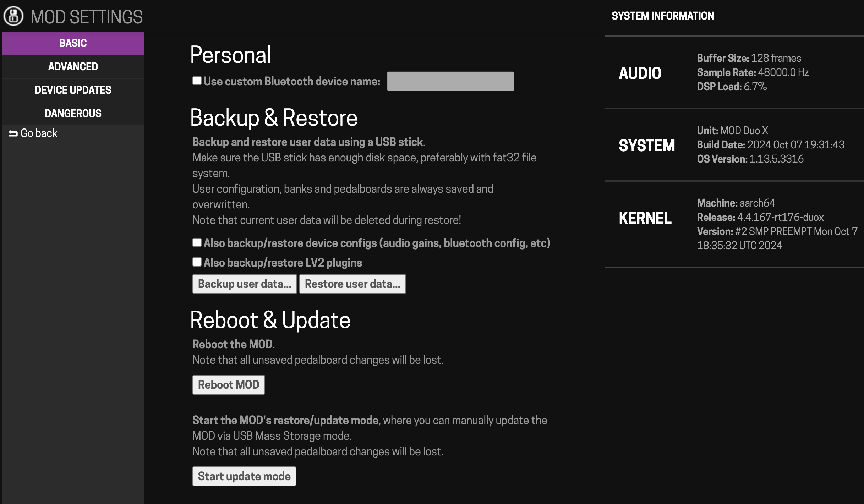Image resolution: width=864 pixels, height=504 pixels.
Task: Select the BASIC settings tab
Action: click(x=73, y=43)
